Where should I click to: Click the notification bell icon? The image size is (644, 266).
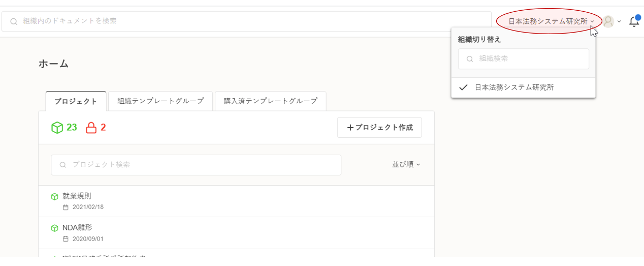[633, 21]
